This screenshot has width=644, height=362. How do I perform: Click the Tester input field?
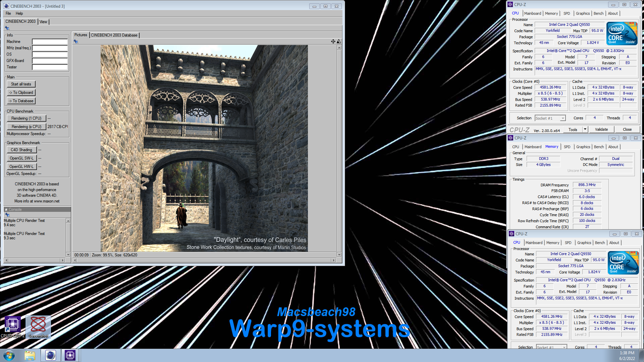point(50,67)
